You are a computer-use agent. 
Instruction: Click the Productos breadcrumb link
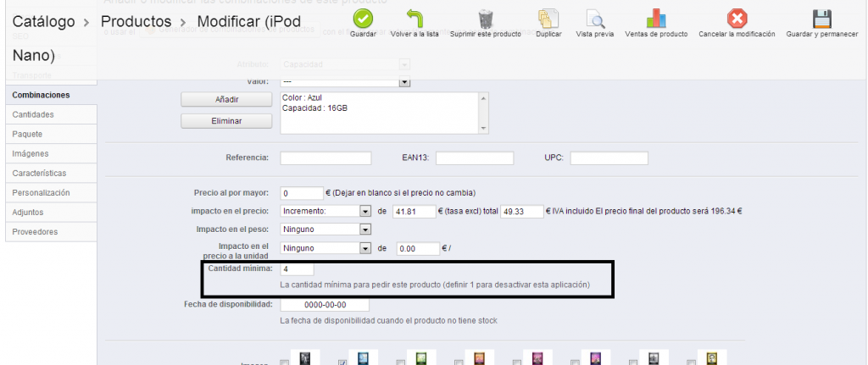pyautogui.click(x=138, y=20)
